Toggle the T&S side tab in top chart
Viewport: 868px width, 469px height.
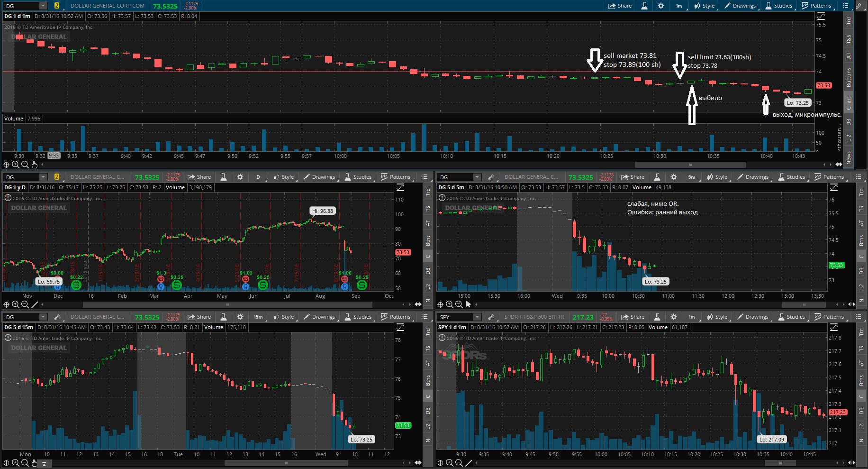point(849,39)
